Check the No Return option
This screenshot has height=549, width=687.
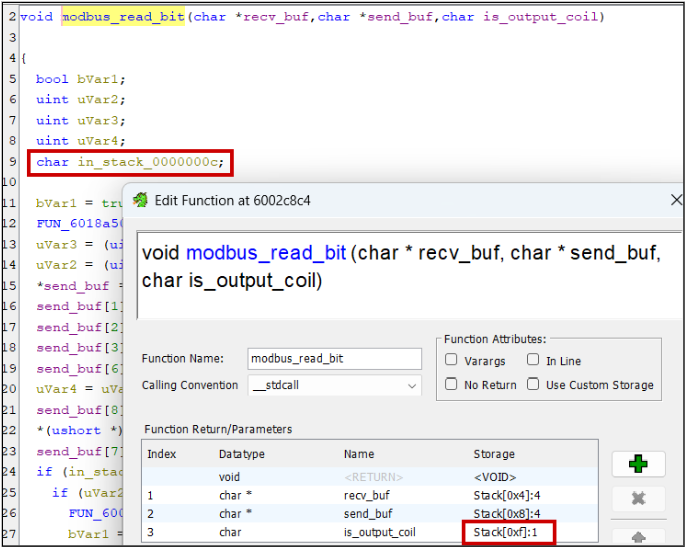[x=452, y=385]
